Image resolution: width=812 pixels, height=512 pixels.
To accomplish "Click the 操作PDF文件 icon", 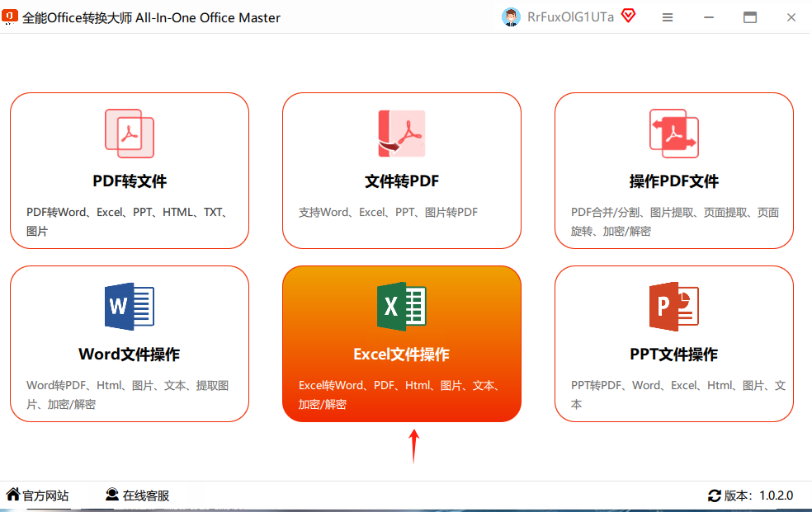I will tap(674, 134).
